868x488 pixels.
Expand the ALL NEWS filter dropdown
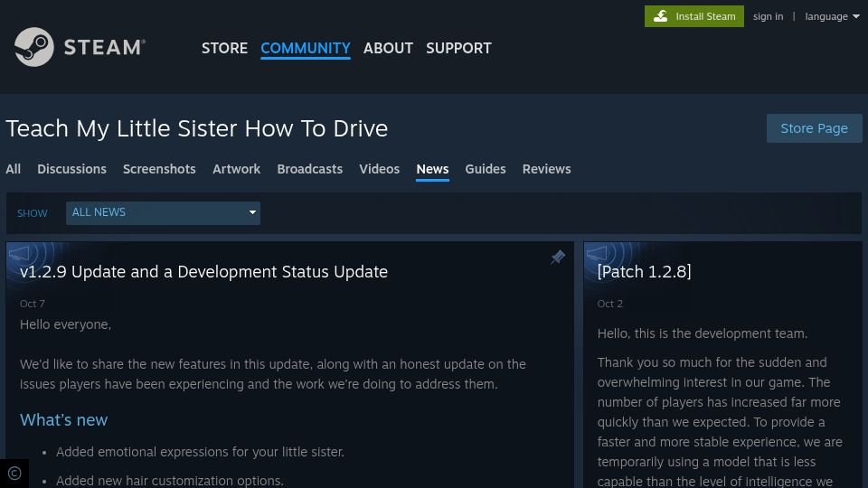click(x=163, y=213)
